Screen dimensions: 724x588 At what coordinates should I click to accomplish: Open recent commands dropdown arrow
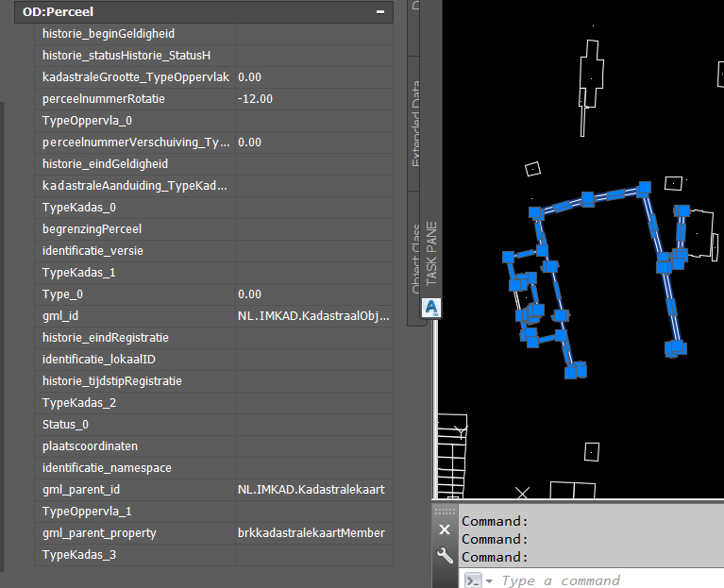pyautogui.click(x=489, y=580)
